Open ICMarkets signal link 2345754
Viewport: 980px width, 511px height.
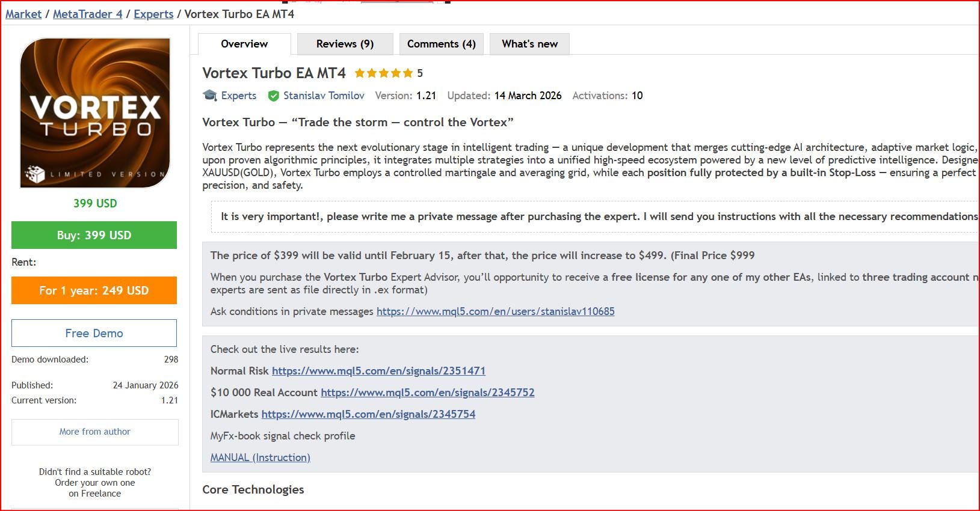[368, 414]
